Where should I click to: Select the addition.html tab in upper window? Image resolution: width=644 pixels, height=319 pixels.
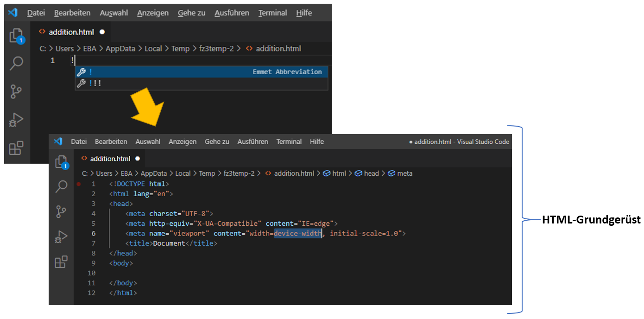71,32
